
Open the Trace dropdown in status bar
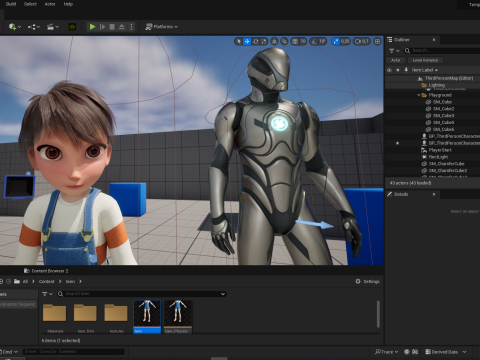(387, 352)
